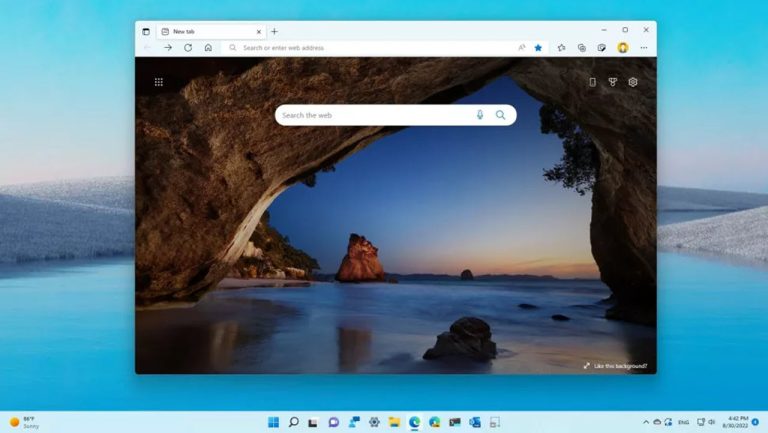The height and width of the screenshot is (433, 768).
Task: Open page settings gear icon
Action: [633, 82]
